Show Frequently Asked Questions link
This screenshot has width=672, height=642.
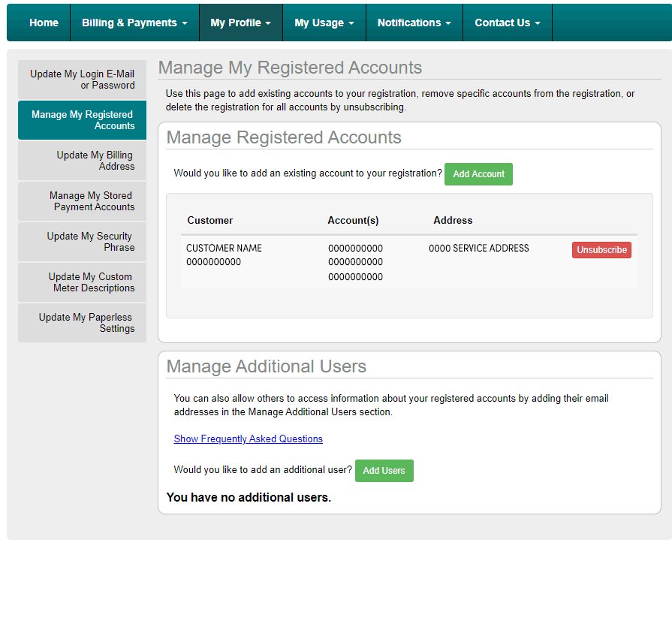(x=248, y=439)
